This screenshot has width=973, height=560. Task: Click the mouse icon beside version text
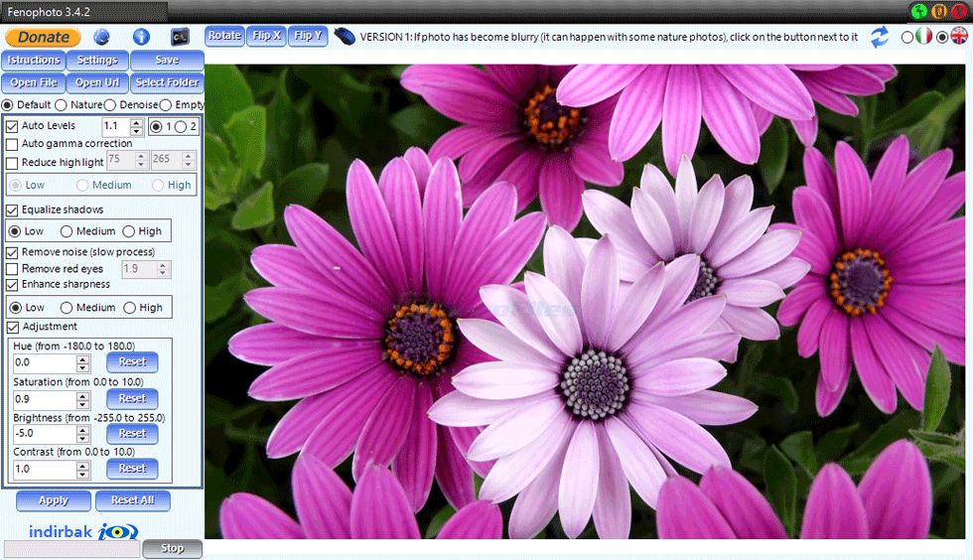[345, 37]
